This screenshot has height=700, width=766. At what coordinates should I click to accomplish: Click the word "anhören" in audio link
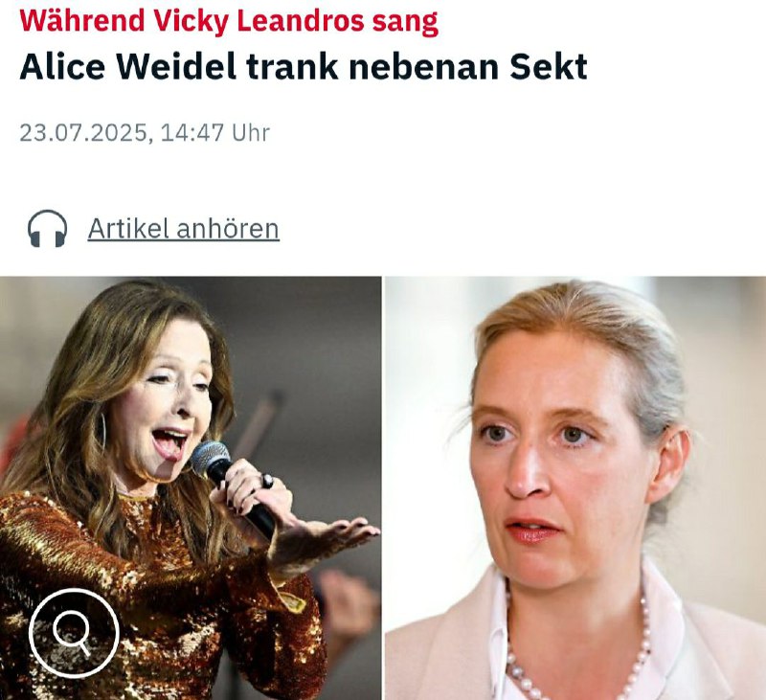pos(228,229)
